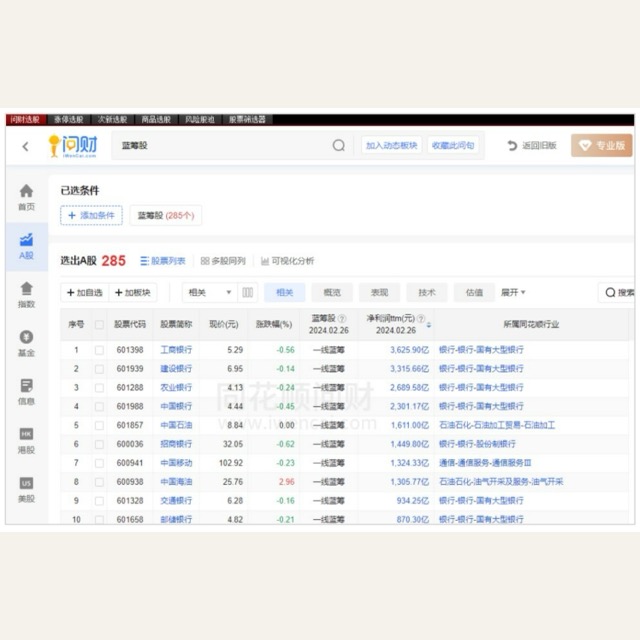Screen dimensions: 640x640
Task: Select the 表现 filter tab
Action: [379, 292]
